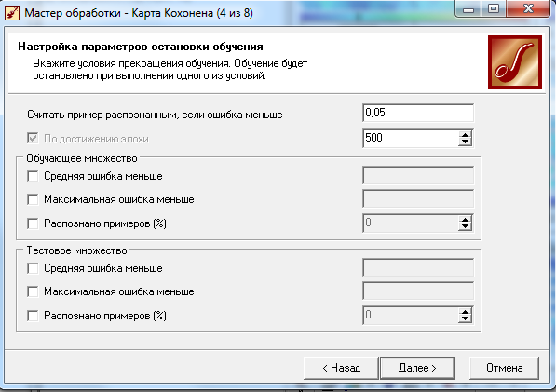Click test set maximum error input field
Image resolution: width=556 pixels, height=392 pixels.
point(418,291)
